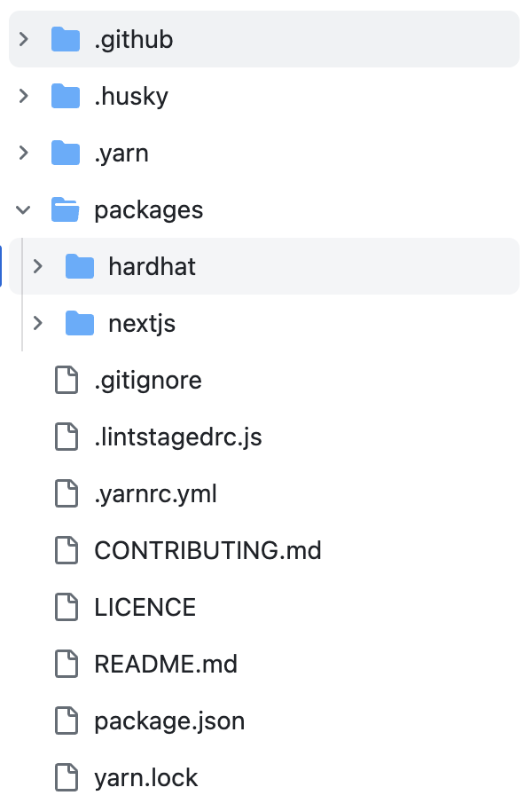Click the hardhat folder icon

tap(79, 266)
